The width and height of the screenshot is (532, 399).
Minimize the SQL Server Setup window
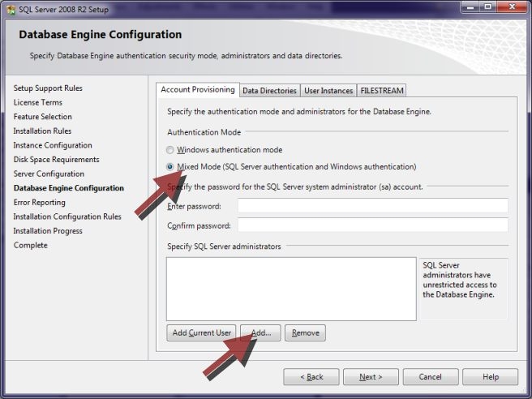click(x=470, y=6)
